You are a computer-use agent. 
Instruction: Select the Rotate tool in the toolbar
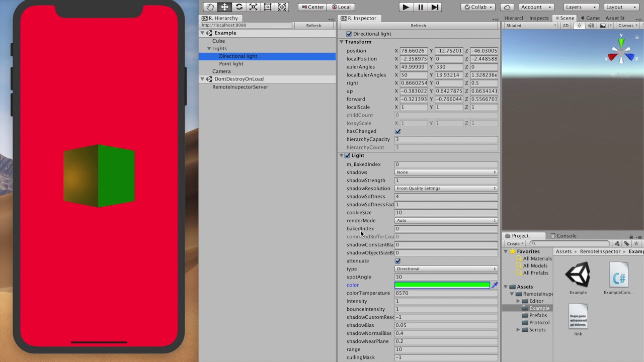tap(239, 7)
